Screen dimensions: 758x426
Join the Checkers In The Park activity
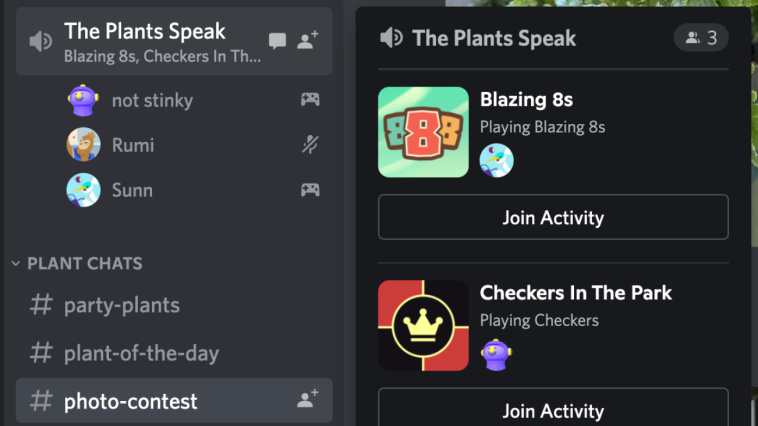553,409
